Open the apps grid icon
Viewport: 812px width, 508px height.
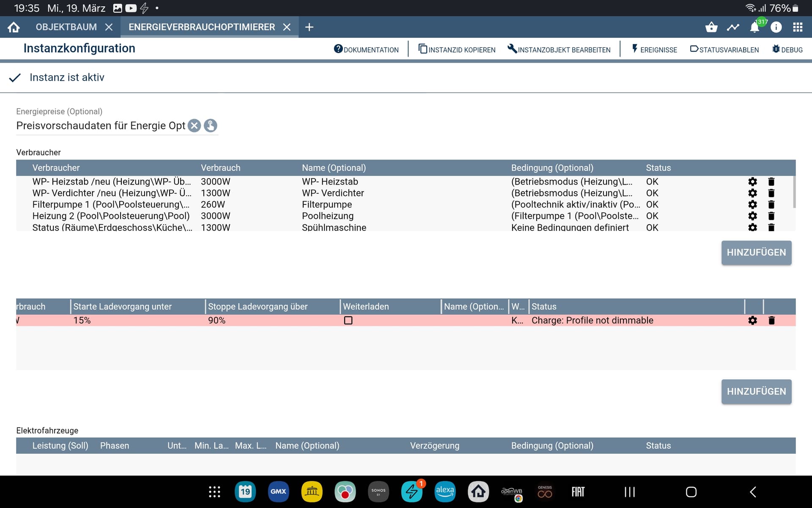[798, 27]
